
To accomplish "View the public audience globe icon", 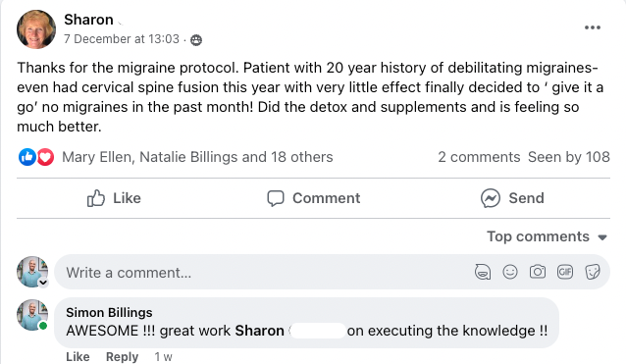I will point(196,40).
